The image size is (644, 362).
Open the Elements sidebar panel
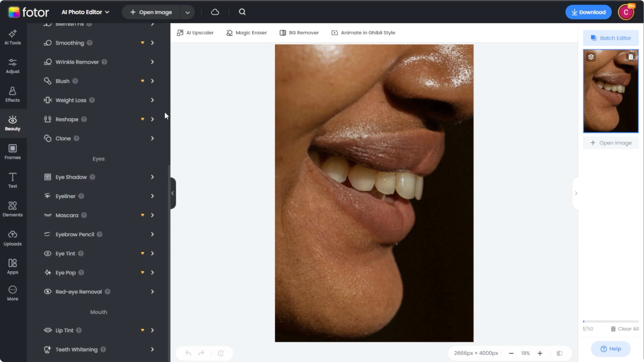12,209
